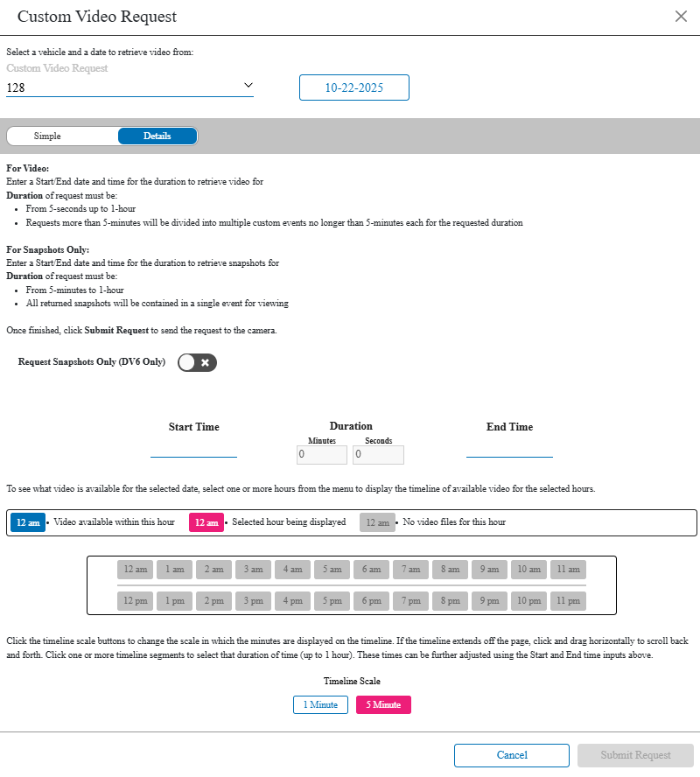Switch to the Simple tab
Image resolution: width=700 pixels, height=777 pixels.
(47, 136)
